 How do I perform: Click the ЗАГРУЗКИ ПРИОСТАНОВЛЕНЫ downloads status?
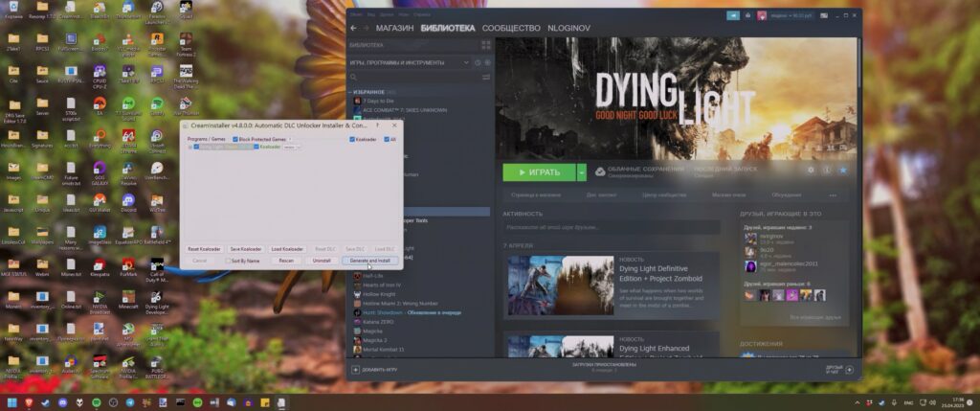pyautogui.click(x=604, y=367)
